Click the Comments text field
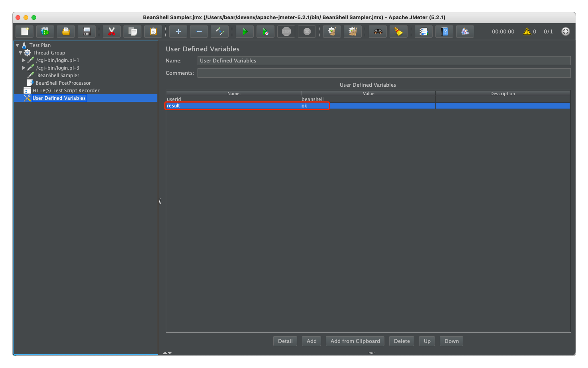 pyautogui.click(x=384, y=73)
